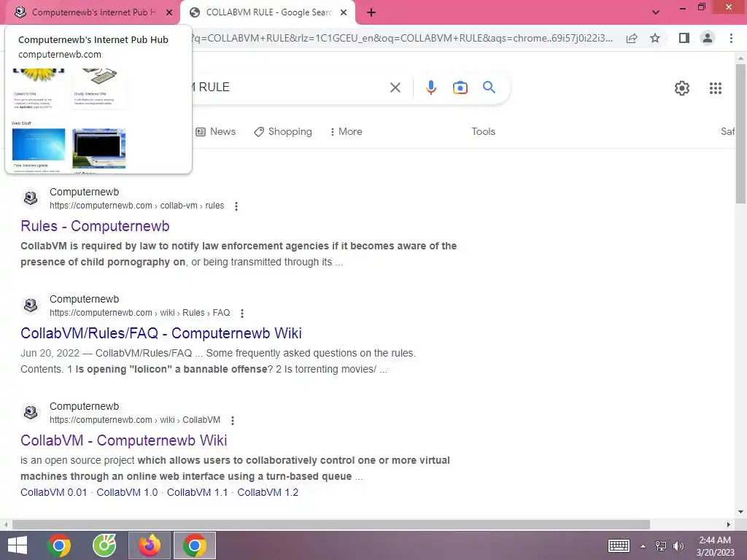The image size is (747, 560).
Task: Click the URL in the address bar
Action: point(404,38)
